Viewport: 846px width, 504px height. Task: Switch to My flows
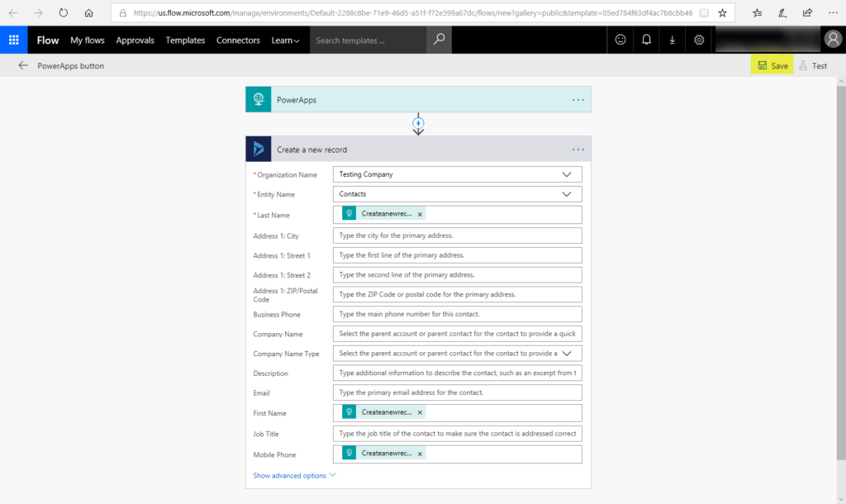click(x=87, y=40)
